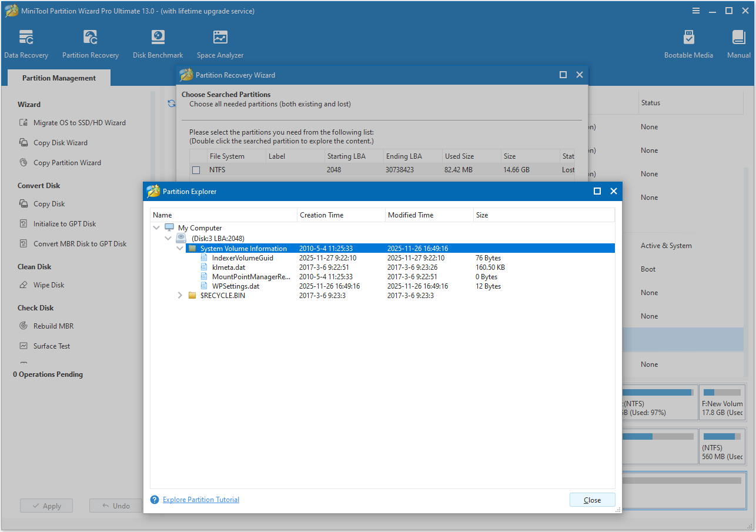Click the Convert MBR Disk to GPT Disk icon

coord(24,244)
